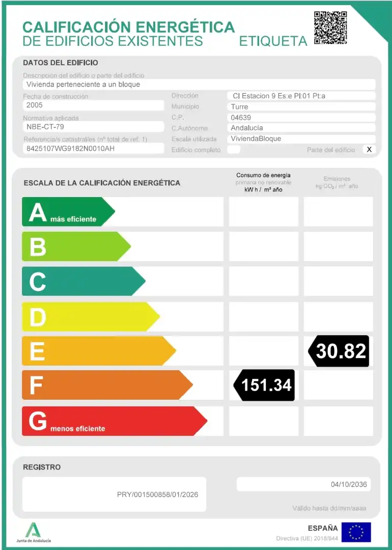The height and width of the screenshot is (550, 392).
Task: Click the amber E rating arrow
Action: (x=99, y=351)
